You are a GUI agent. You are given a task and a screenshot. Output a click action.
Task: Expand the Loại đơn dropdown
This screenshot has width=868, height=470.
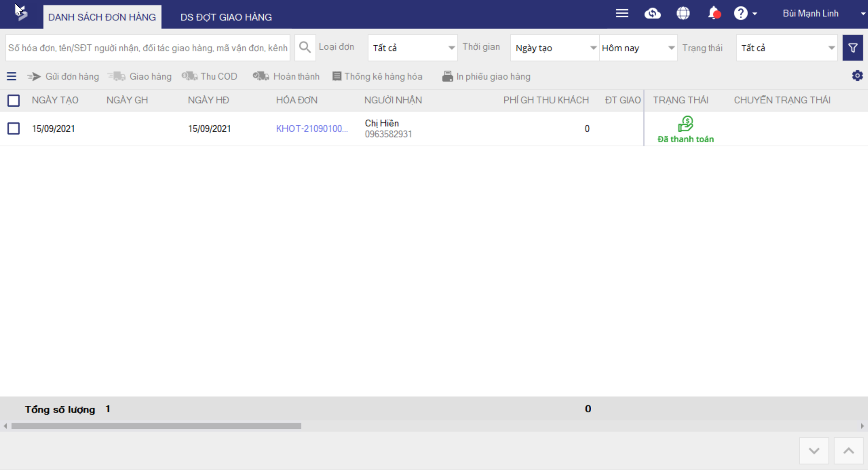[x=413, y=48]
